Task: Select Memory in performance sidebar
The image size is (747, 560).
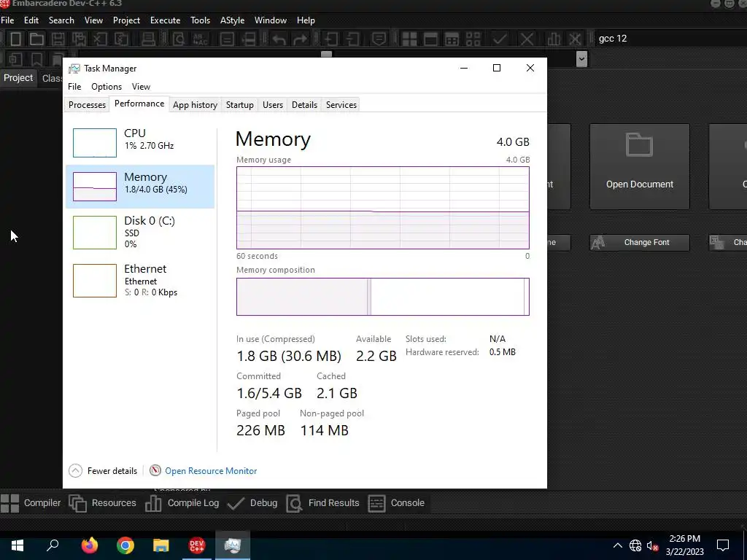Action: (140, 186)
